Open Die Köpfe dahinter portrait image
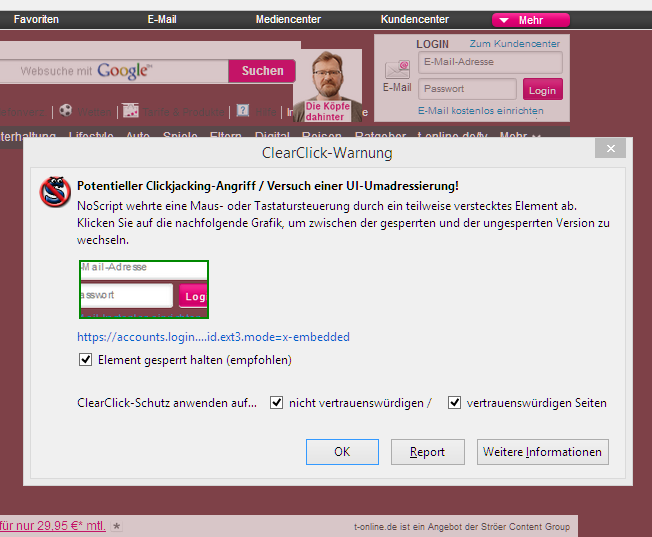Image resolution: width=652 pixels, height=537 pixels. click(328, 87)
